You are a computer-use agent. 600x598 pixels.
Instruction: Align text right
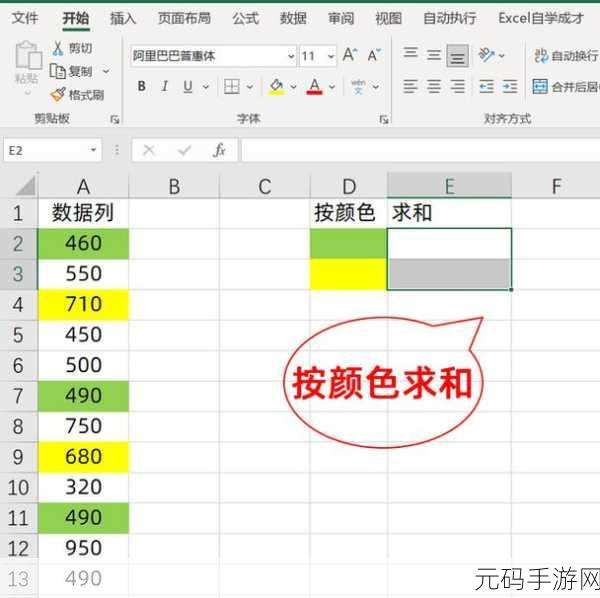tap(457, 87)
